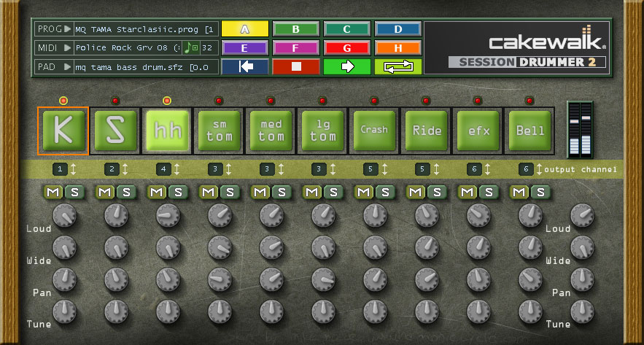This screenshot has width=644, height=345.
Task: Click the Police Rock Grv 08 MIDI field
Action: [x=128, y=48]
